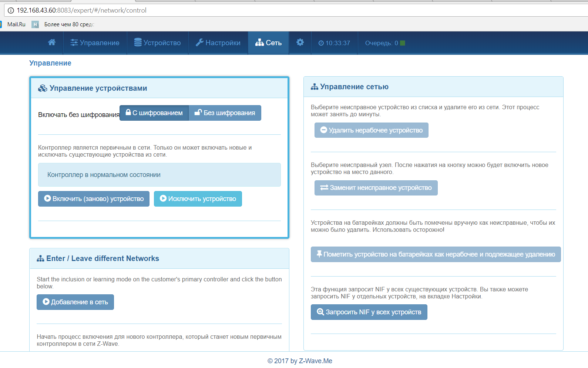Open the Настройки menu

218,43
